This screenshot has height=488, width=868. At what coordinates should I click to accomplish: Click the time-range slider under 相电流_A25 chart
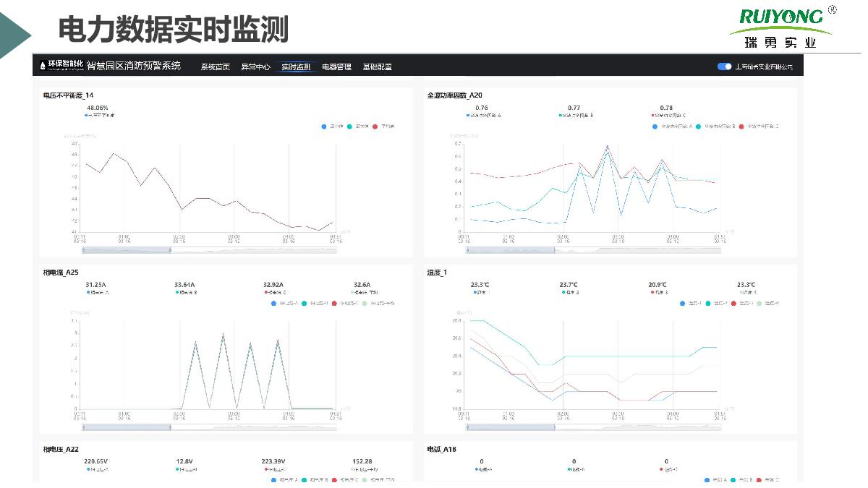pos(210,427)
